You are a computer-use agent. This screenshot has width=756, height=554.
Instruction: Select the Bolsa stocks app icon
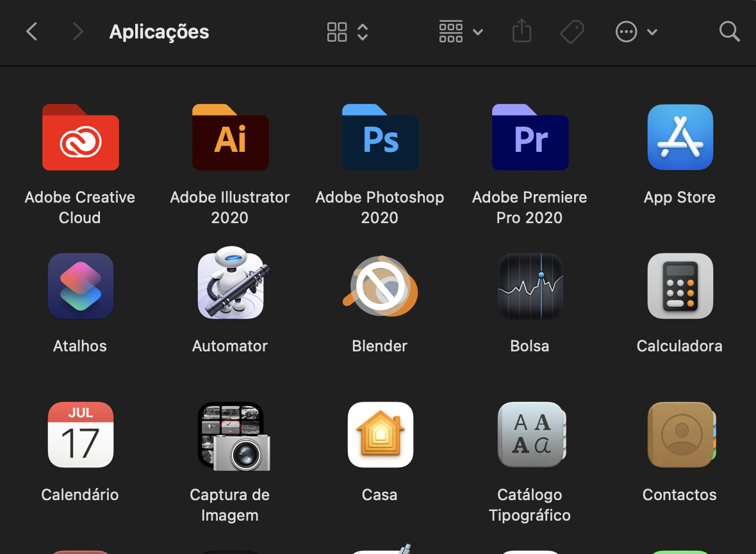click(530, 286)
